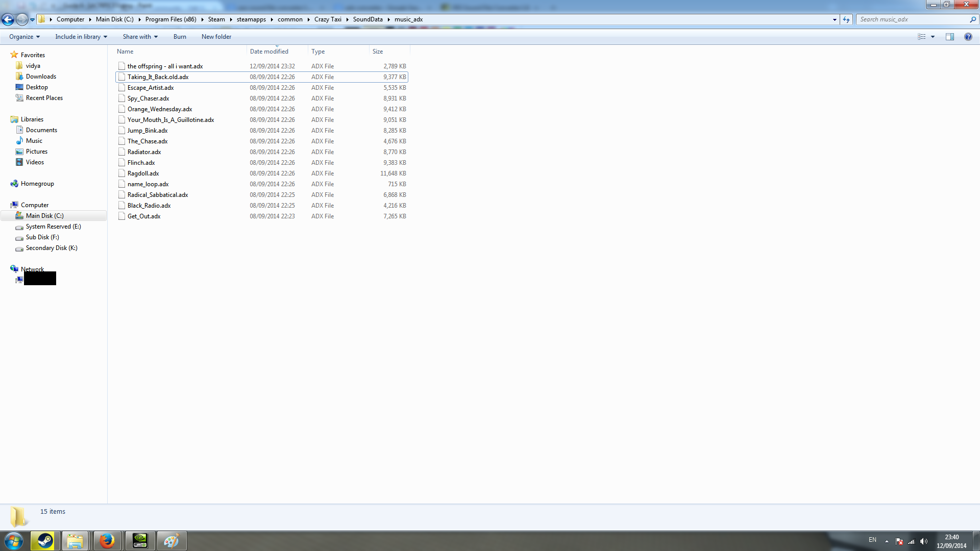
Task: Expand view options arrow next to view icon
Action: click(x=933, y=37)
